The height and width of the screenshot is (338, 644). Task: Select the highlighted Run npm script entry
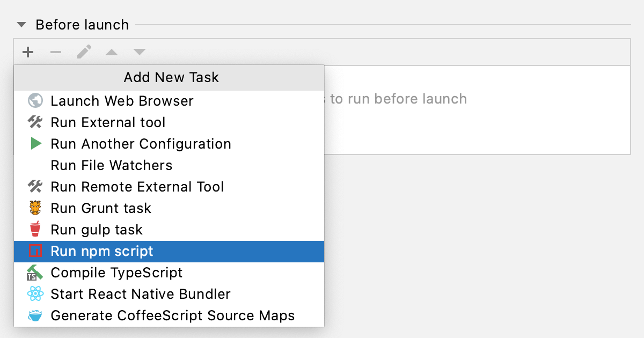(x=101, y=251)
